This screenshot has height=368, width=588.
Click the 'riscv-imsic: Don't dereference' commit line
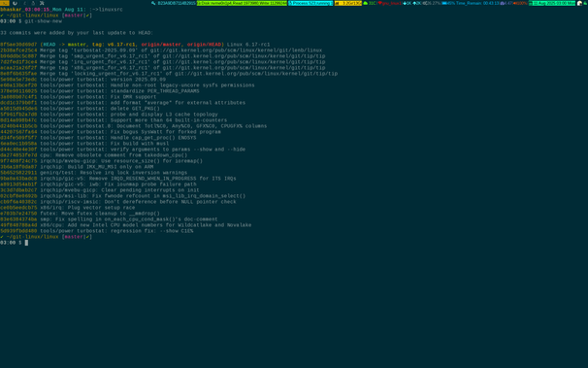coord(118,202)
